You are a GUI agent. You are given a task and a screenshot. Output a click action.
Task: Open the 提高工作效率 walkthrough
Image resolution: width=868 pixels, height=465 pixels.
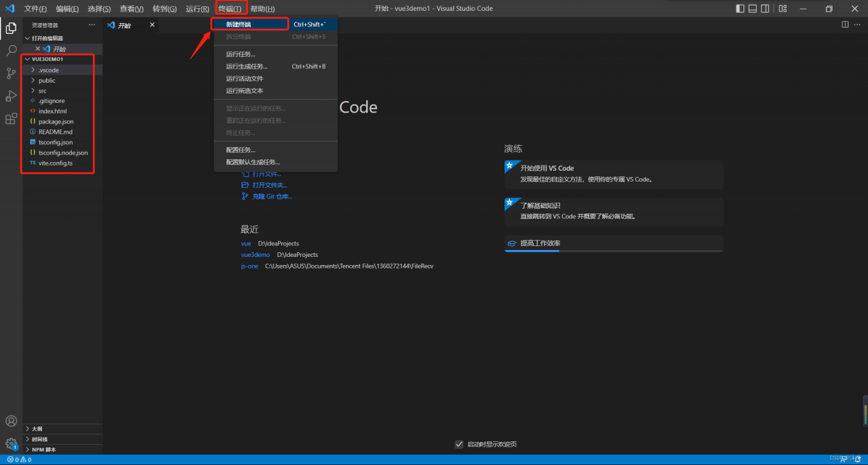coord(614,243)
